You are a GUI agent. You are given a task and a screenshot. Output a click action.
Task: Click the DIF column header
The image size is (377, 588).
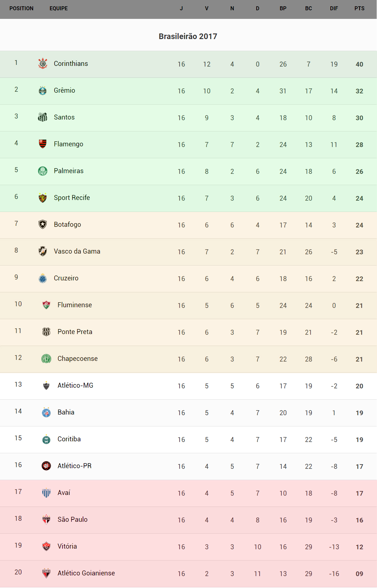(334, 9)
